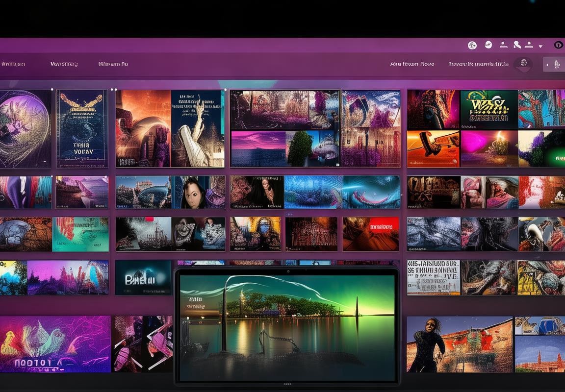Click the long navigation link beside the avatar
Viewport: 565px width, 392px height.
(478, 64)
